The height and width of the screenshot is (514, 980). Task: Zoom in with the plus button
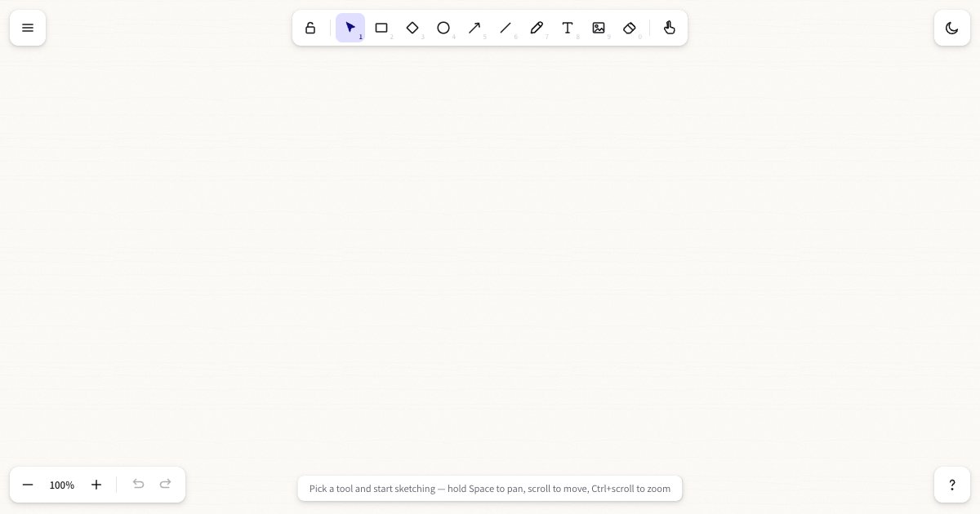pyautogui.click(x=96, y=485)
